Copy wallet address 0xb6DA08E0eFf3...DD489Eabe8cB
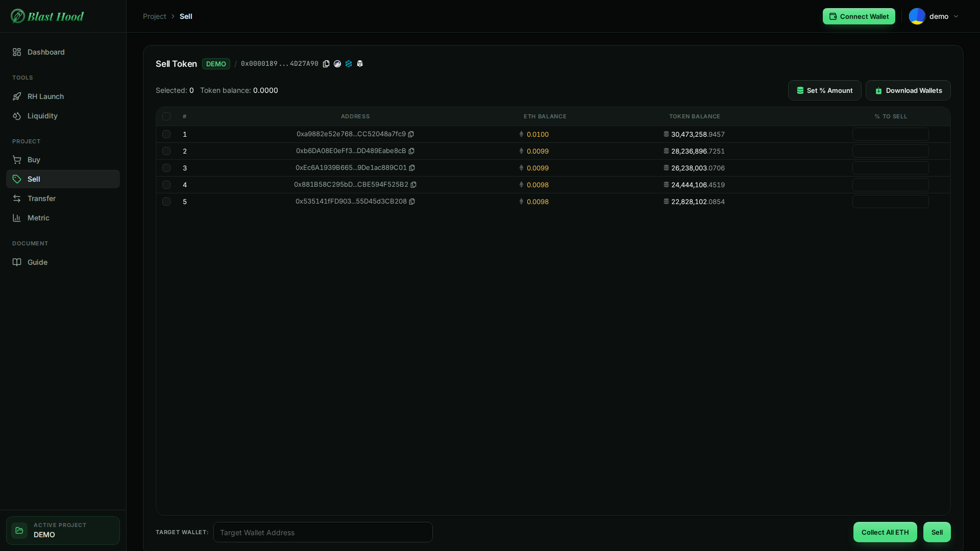The image size is (980, 551). tap(411, 151)
